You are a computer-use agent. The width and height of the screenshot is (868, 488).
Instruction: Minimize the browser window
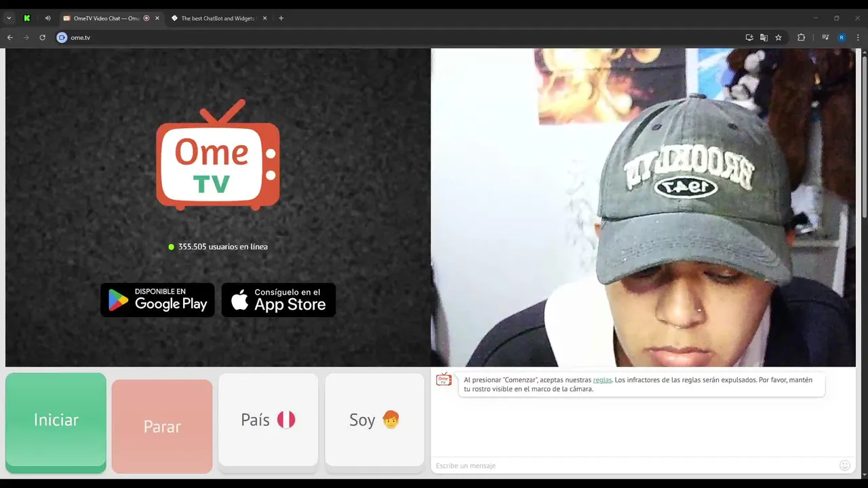pos(816,18)
